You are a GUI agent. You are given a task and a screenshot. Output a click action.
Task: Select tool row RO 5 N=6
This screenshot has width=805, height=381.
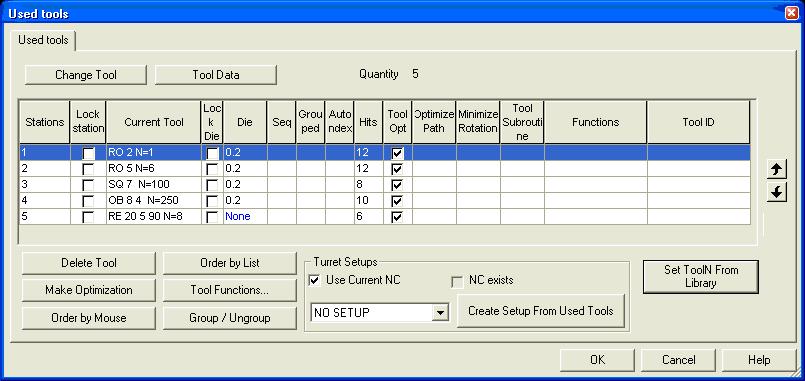385,169
